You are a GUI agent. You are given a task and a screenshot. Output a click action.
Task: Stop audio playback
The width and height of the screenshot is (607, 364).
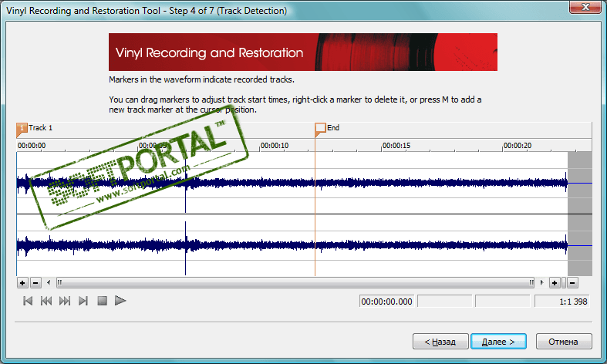(103, 301)
